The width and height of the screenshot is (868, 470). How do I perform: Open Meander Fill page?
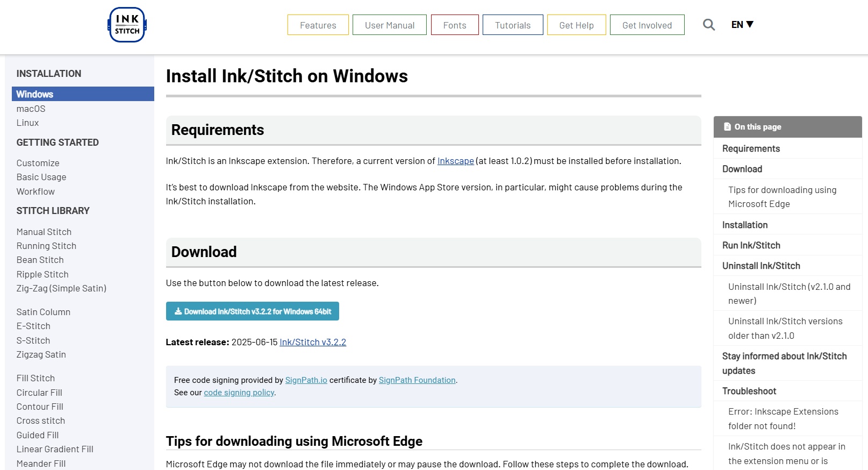(x=41, y=464)
